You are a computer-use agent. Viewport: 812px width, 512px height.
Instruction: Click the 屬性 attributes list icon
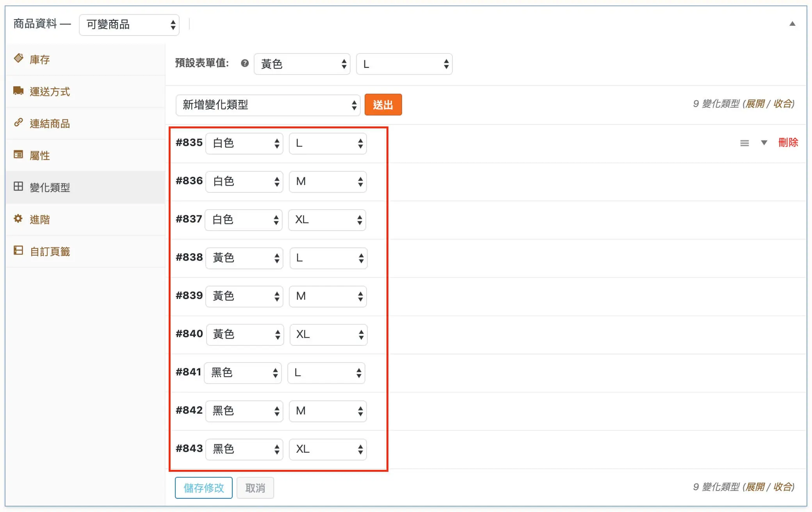coord(18,155)
